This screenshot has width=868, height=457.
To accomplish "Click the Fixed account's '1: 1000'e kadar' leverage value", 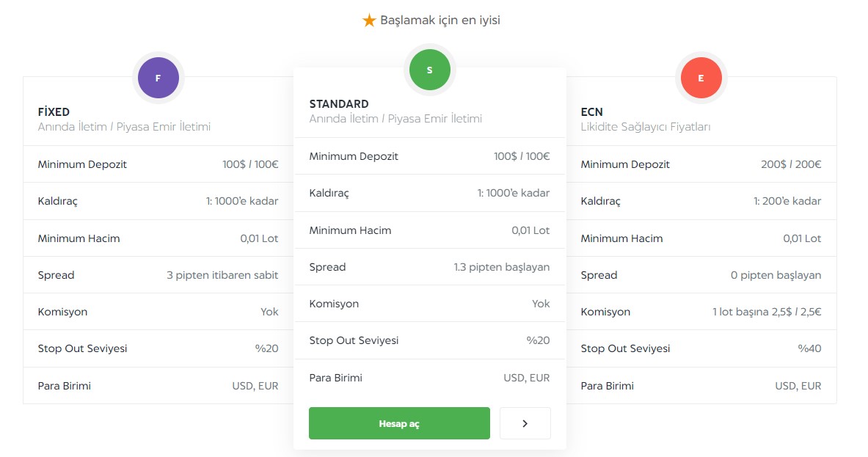I will point(242,202).
